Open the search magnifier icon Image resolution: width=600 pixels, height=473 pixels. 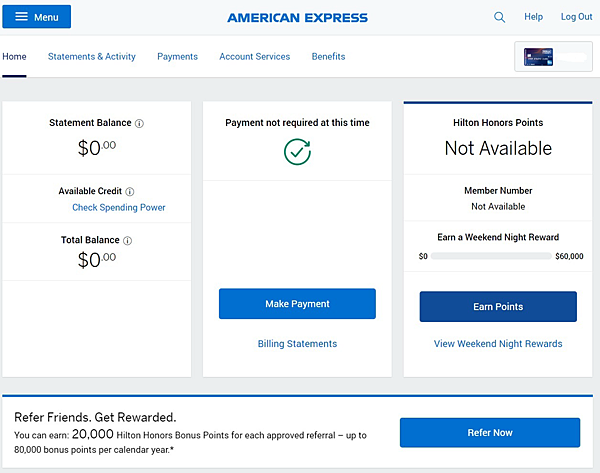(x=499, y=17)
